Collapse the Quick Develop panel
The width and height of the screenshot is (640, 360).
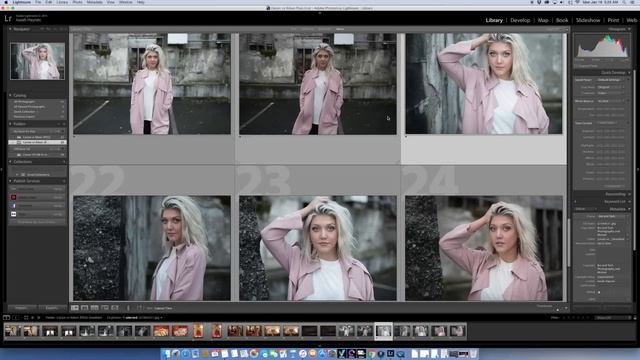[629, 72]
